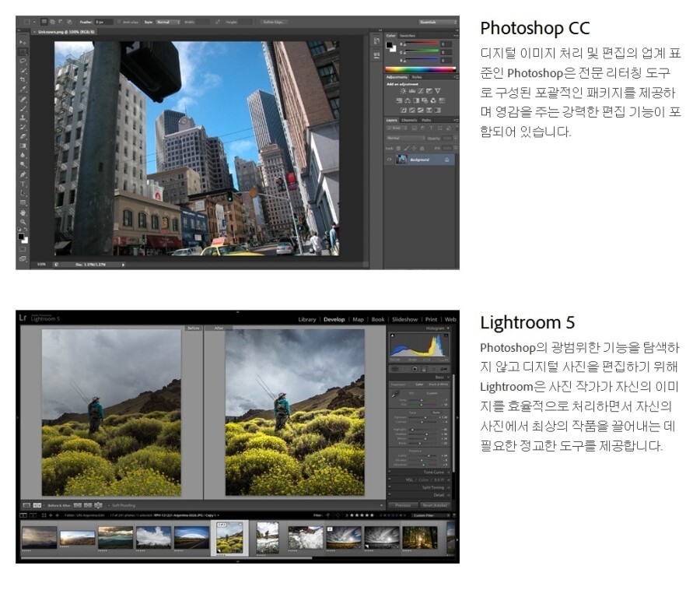Select the Type tool in Photoshop toolbar
This screenshot has width=700, height=597.
[x=23, y=184]
